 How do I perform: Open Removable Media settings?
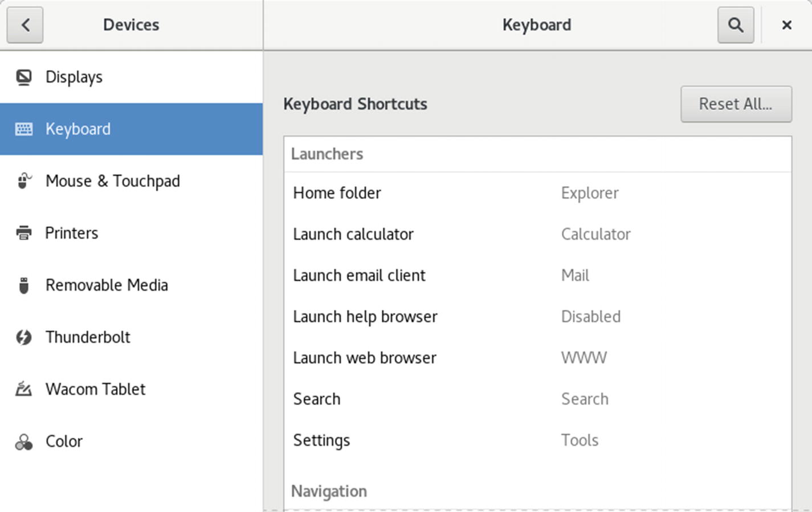(x=131, y=285)
